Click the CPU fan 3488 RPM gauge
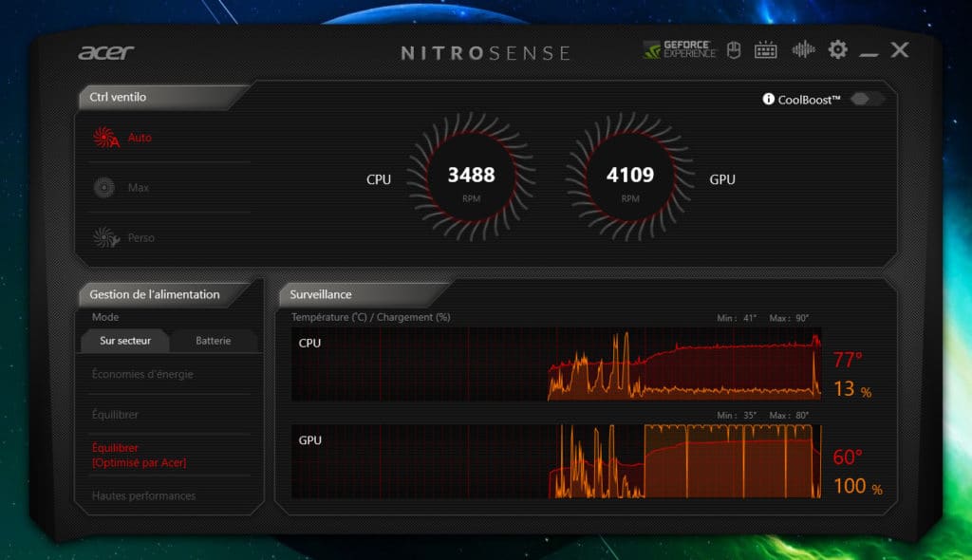972x560 pixels. [x=471, y=178]
